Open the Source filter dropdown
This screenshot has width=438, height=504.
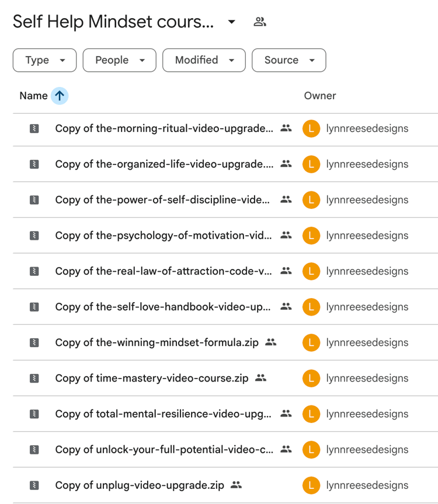[288, 60]
